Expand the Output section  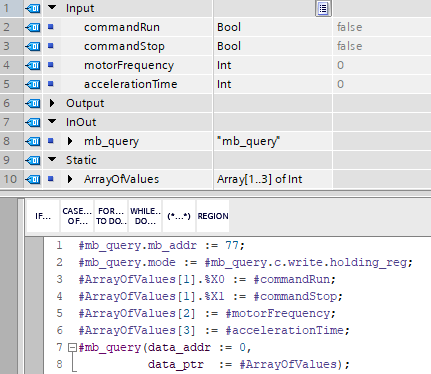[52, 103]
